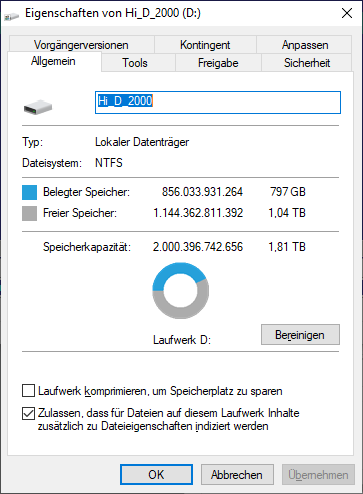Screen dimensions: 363x494
Task: Go to the Sicherheit tab
Action: (307, 63)
